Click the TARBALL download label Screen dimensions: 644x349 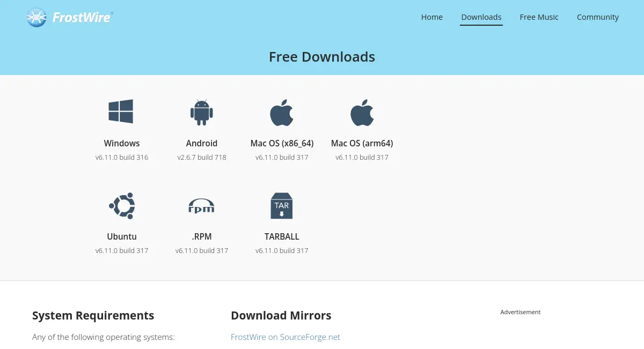coord(282,236)
